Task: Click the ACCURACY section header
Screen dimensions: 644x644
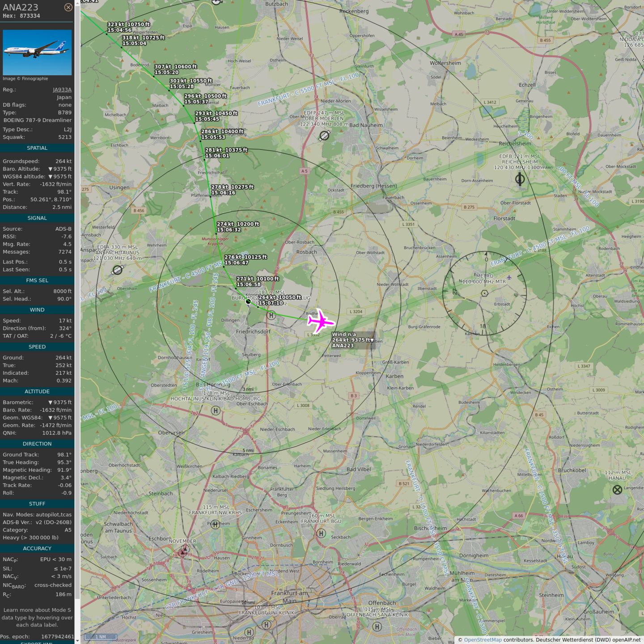Action: click(37, 548)
